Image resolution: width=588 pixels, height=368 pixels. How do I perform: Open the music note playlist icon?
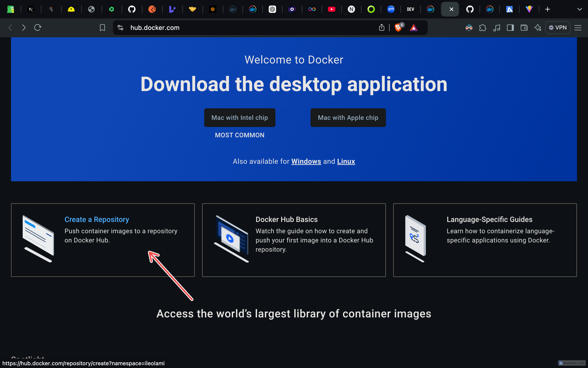coord(496,28)
